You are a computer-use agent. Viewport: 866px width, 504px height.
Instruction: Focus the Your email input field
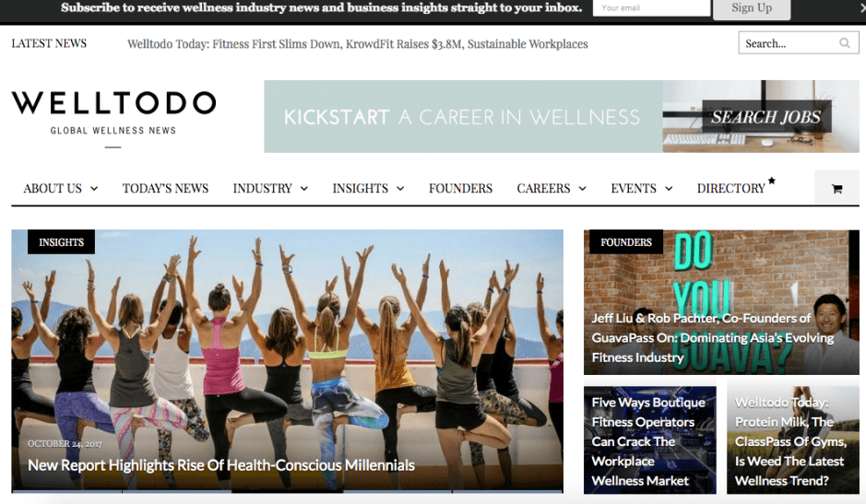coord(651,7)
